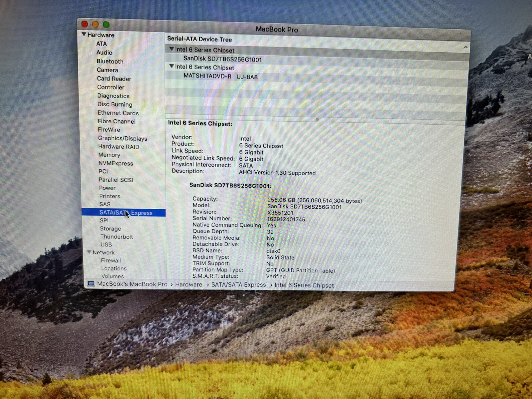Select Locations under Network
Screen dimensions: 532x399
(114, 268)
